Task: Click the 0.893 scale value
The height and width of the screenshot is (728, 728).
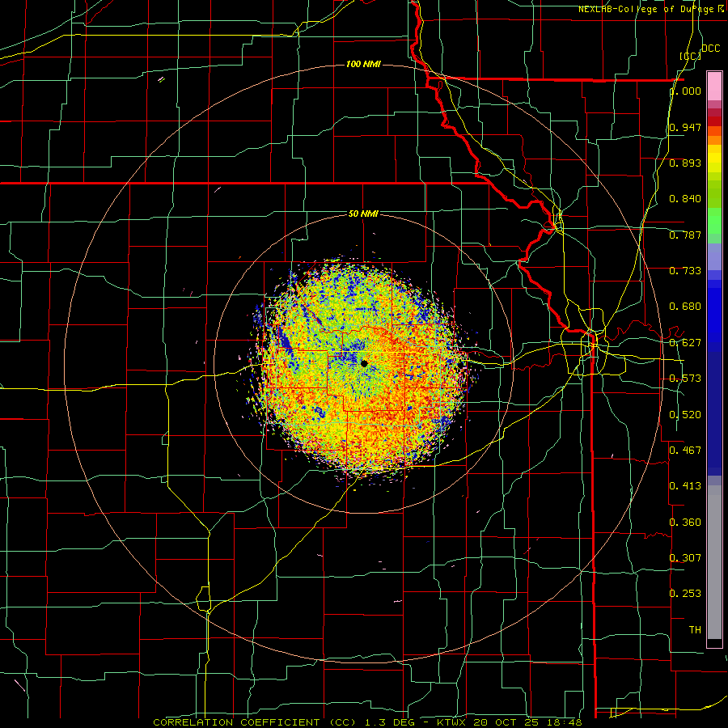Action: [x=685, y=163]
